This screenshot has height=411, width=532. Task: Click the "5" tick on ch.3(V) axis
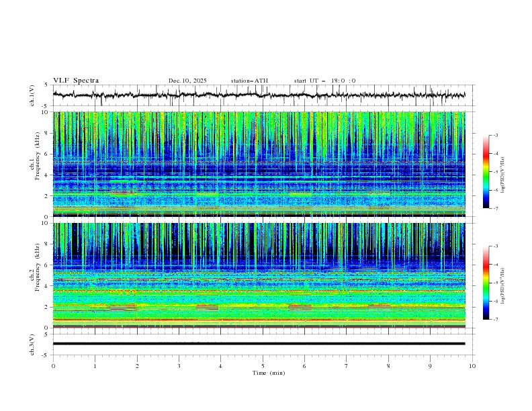pyautogui.click(x=46, y=334)
